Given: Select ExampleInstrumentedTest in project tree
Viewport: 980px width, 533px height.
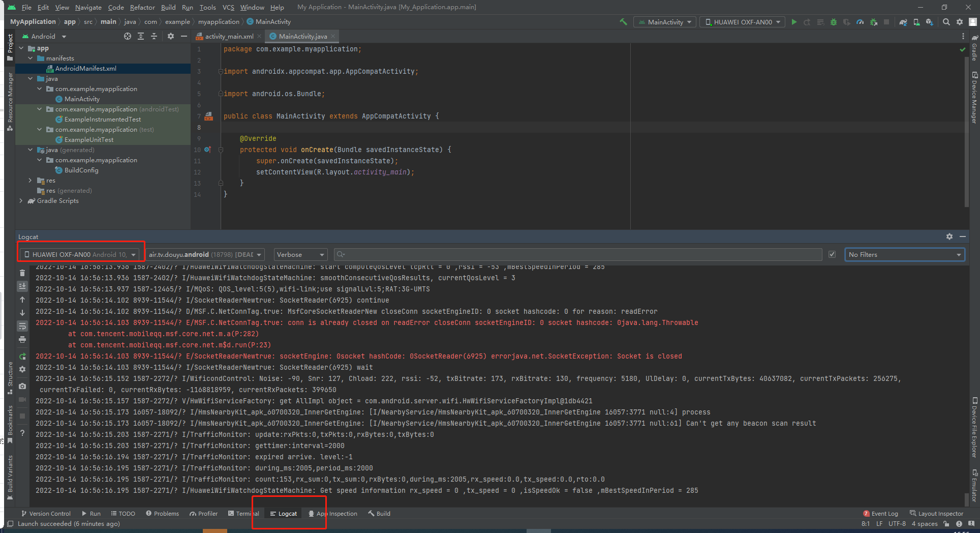Looking at the screenshot, I should 103,120.
